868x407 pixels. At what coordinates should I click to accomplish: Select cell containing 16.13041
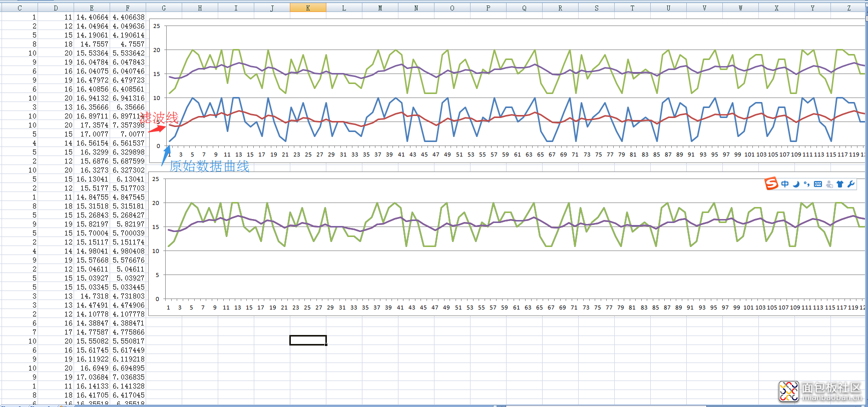pyautogui.click(x=92, y=179)
